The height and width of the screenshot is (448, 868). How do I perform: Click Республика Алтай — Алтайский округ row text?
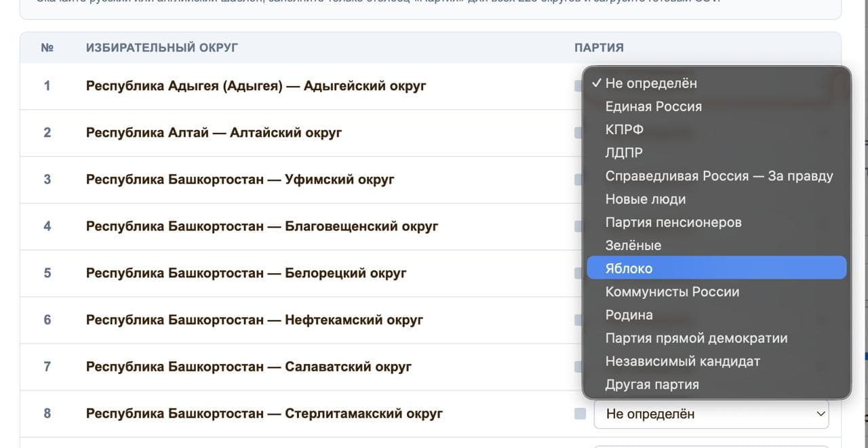(214, 133)
